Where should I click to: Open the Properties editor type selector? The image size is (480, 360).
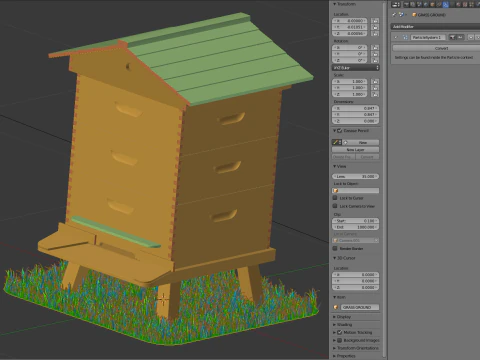tap(396, 5)
